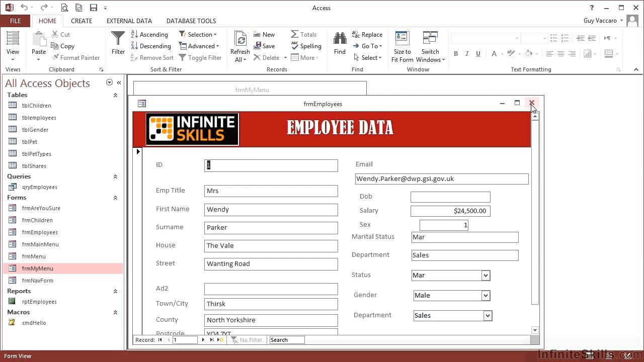Create a New record from the ribbon
This screenshot has height=362, width=644.
[264, 34]
